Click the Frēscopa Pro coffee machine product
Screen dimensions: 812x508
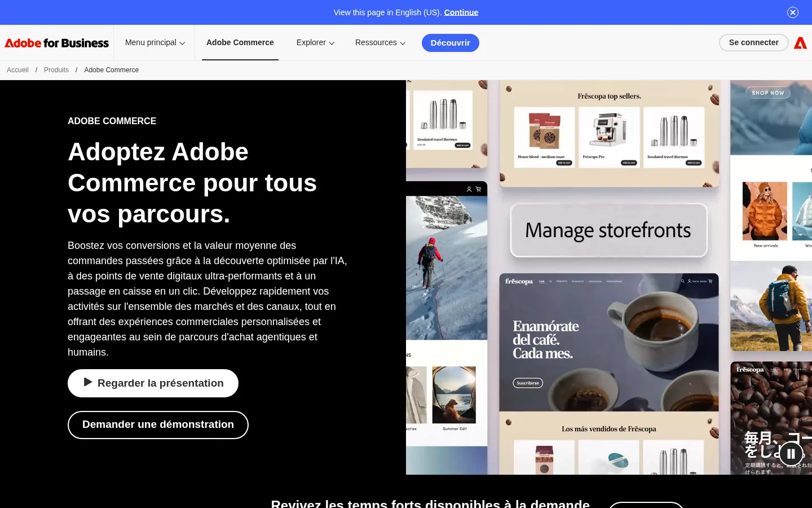tap(608, 137)
